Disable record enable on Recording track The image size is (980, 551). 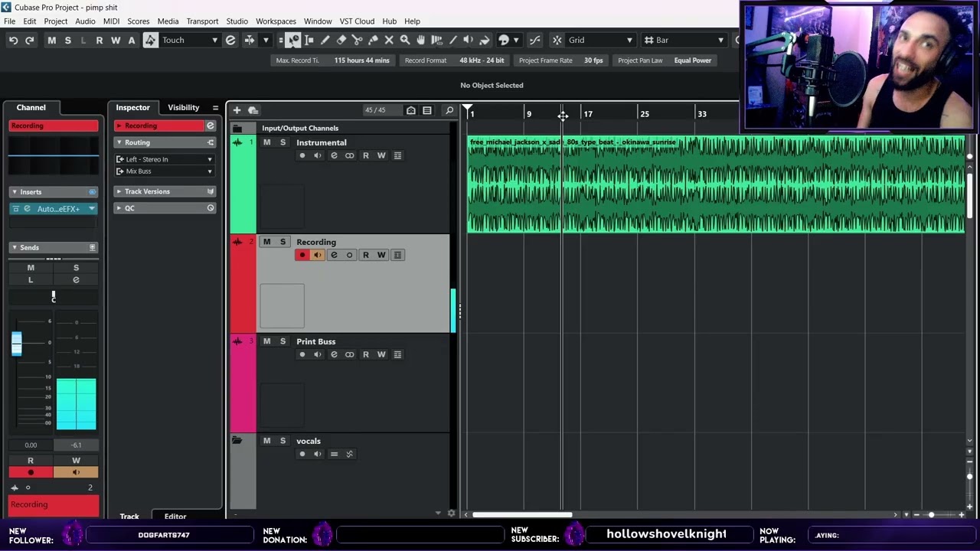tap(302, 255)
